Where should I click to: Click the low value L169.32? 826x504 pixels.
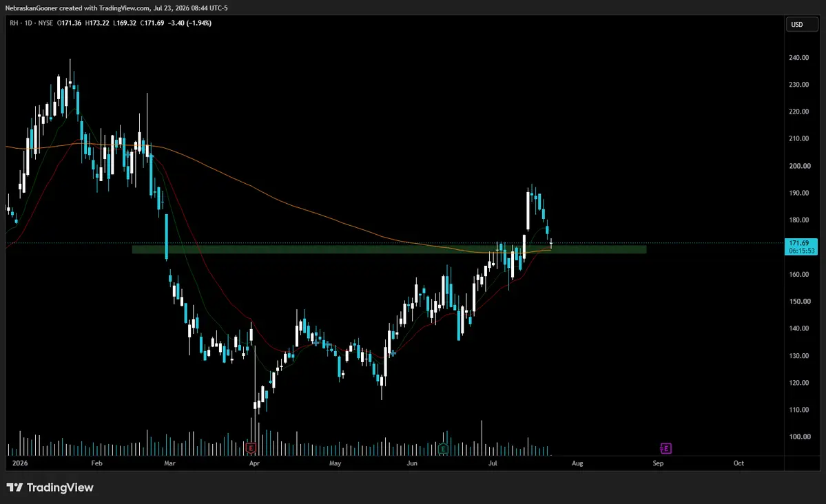pos(124,23)
